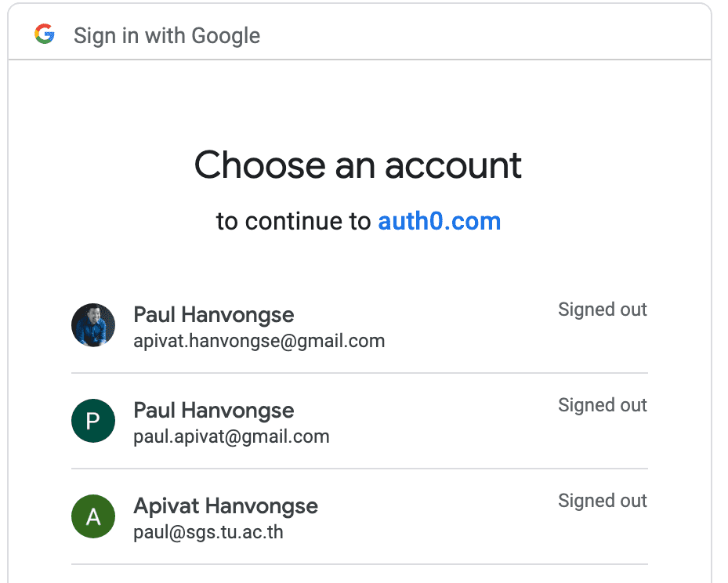728x583 pixels.
Task: Select the paul.apivat@gmail.com account
Action: click(360, 421)
